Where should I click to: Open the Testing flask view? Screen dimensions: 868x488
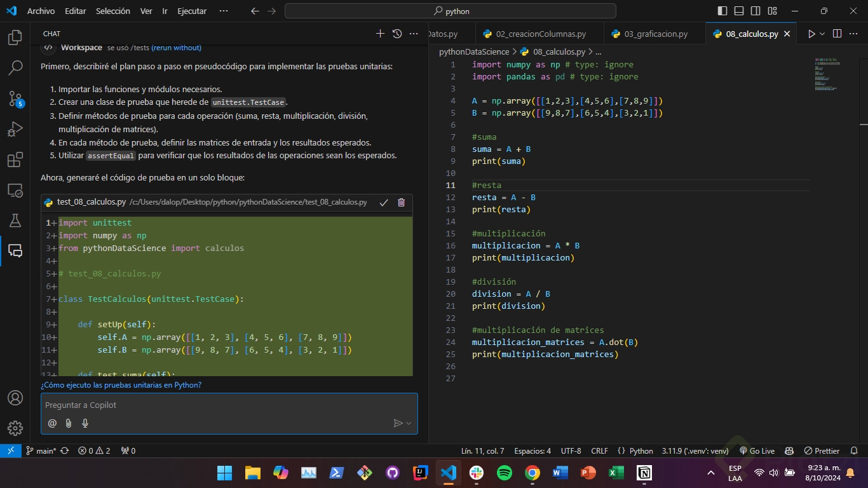(15, 220)
